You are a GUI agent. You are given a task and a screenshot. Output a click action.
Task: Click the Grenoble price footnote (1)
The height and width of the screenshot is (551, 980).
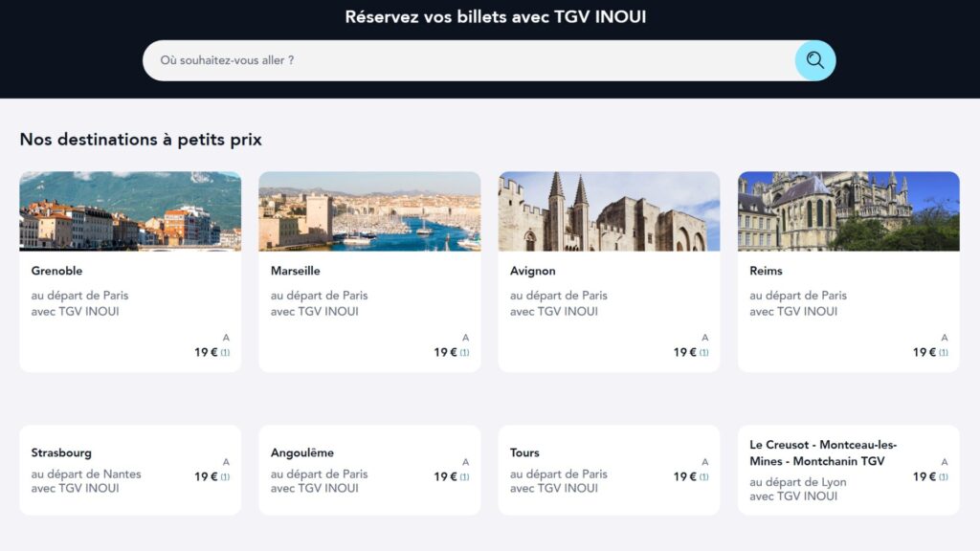click(x=225, y=352)
